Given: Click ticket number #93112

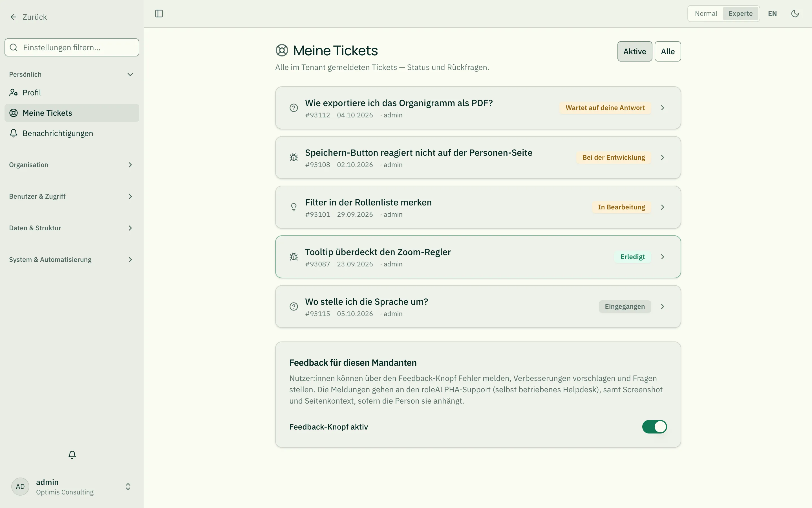Looking at the screenshot, I should click(x=317, y=115).
